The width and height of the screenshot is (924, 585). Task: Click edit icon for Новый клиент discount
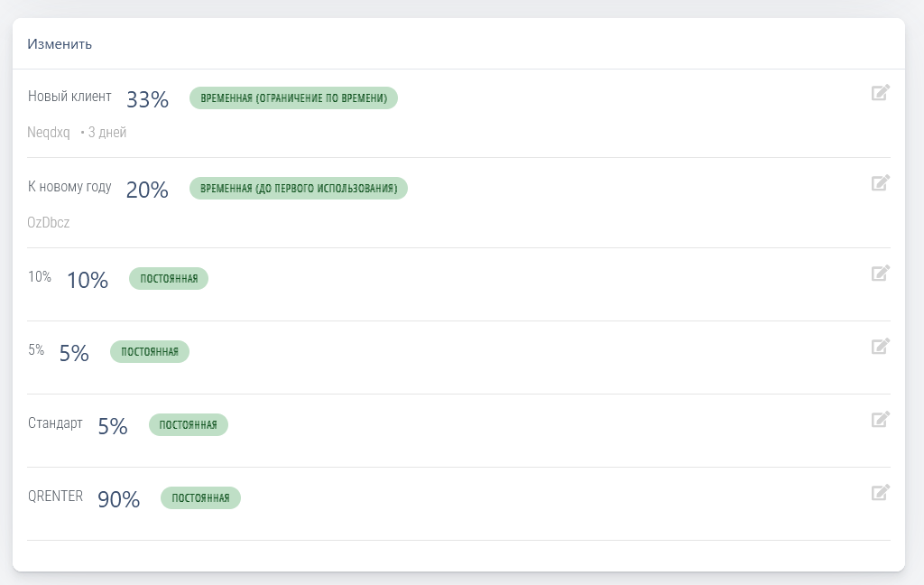tap(880, 92)
